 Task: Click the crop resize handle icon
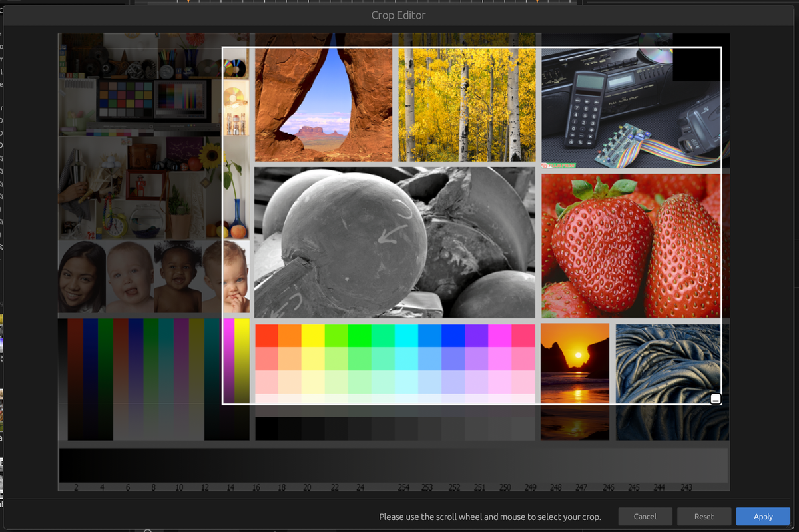point(715,399)
